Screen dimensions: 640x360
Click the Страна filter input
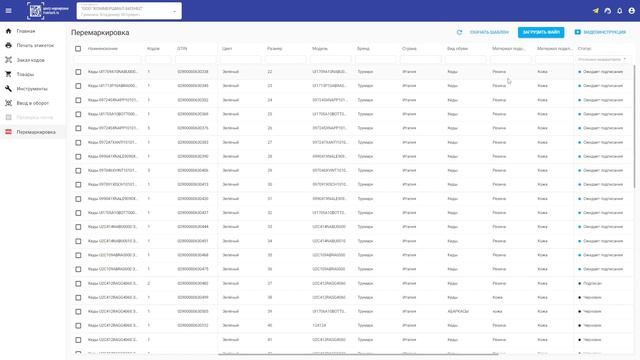(420, 60)
